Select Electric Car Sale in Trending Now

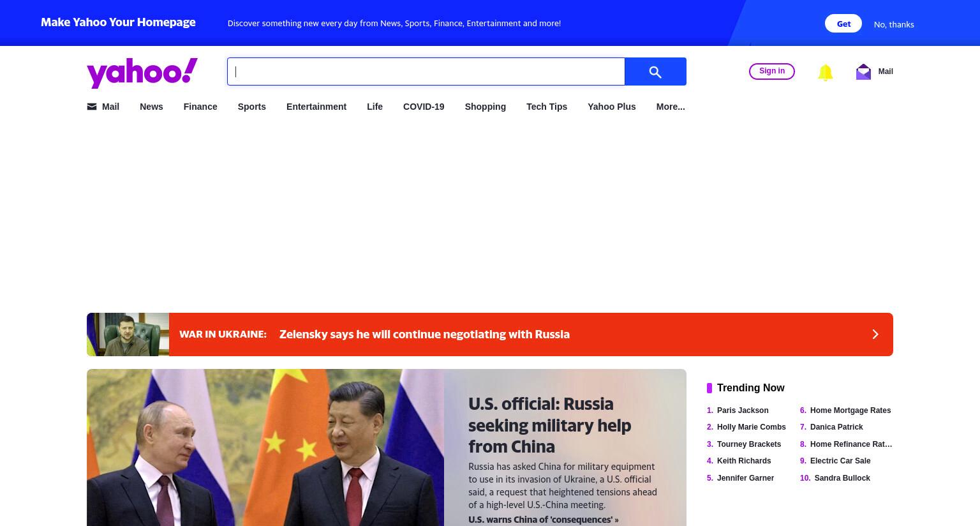(840, 461)
